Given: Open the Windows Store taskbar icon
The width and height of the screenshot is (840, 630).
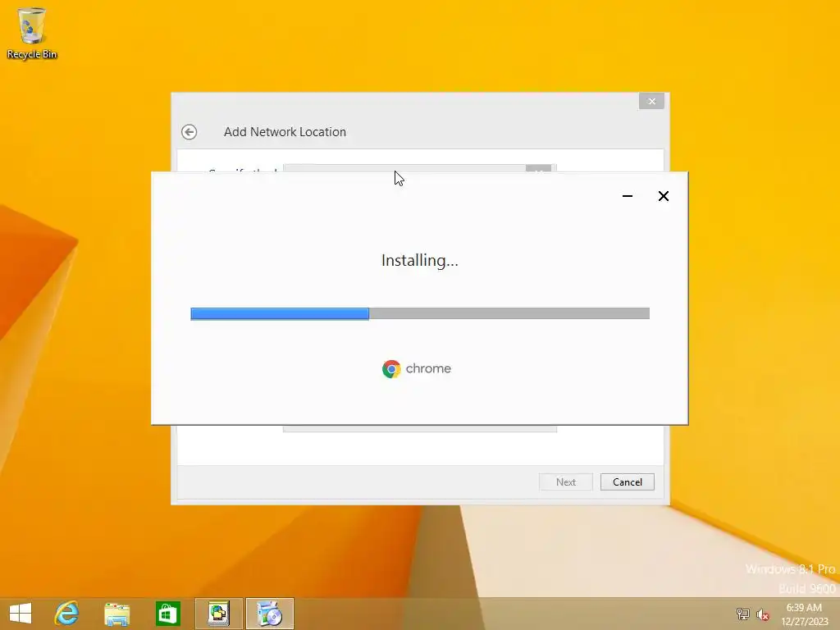Looking at the screenshot, I should click(x=167, y=614).
